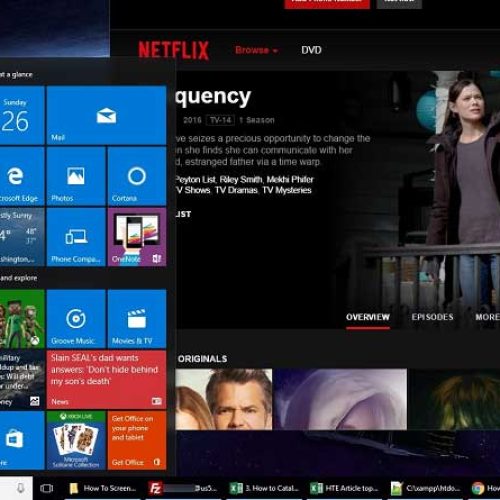Screen dimensions: 500x500
Task: Open the Xbox Minecraft characters tile
Action: [22, 319]
